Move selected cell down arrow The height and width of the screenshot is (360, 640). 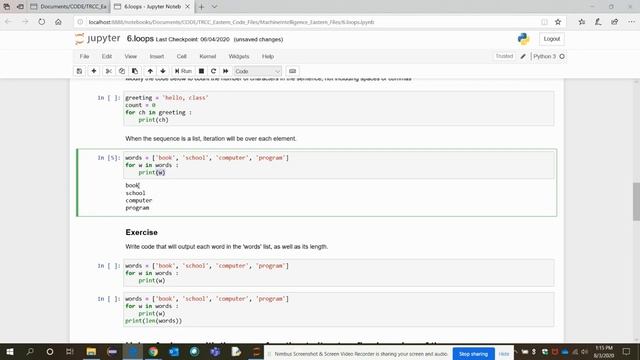[163, 71]
